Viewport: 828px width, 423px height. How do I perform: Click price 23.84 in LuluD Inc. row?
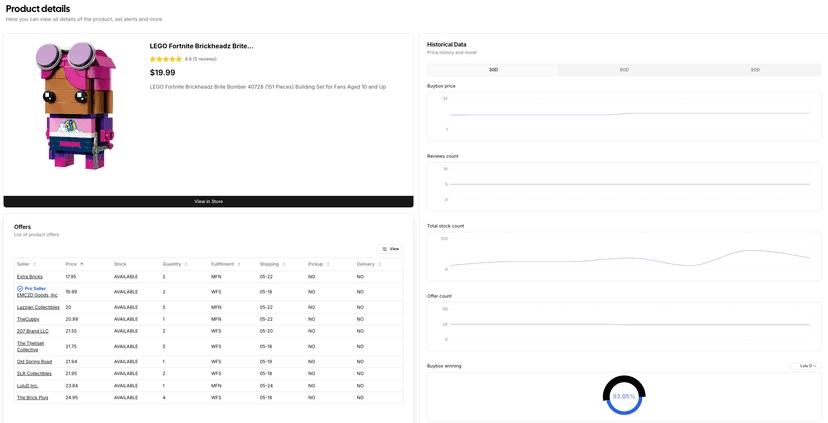[x=71, y=386]
